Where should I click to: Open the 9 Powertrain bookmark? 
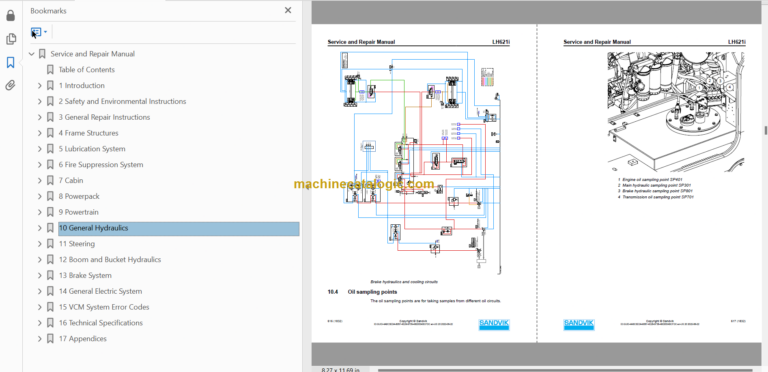78,212
